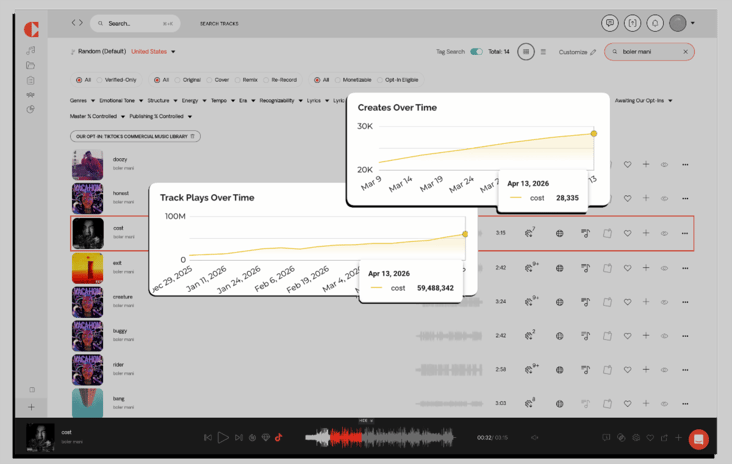The width and height of the screenshot is (732, 464).
Task: Click the globe icon on exit row
Action: tap(559, 268)
